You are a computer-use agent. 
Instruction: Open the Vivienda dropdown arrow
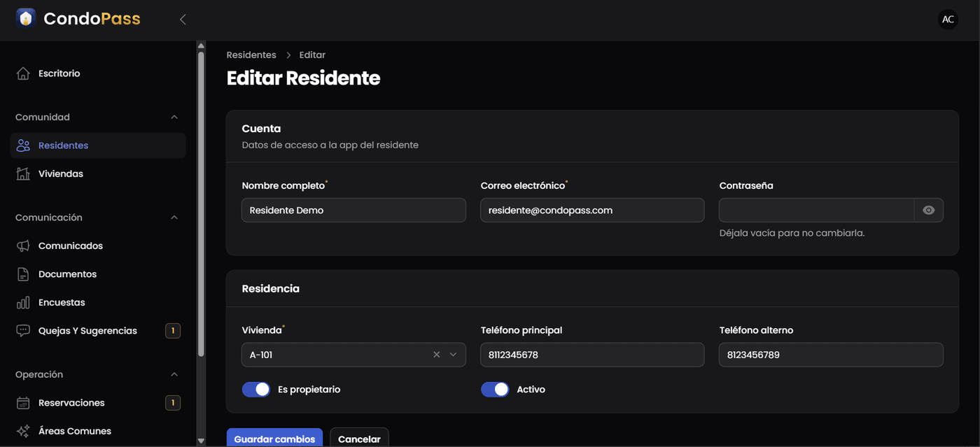[453, 355]
